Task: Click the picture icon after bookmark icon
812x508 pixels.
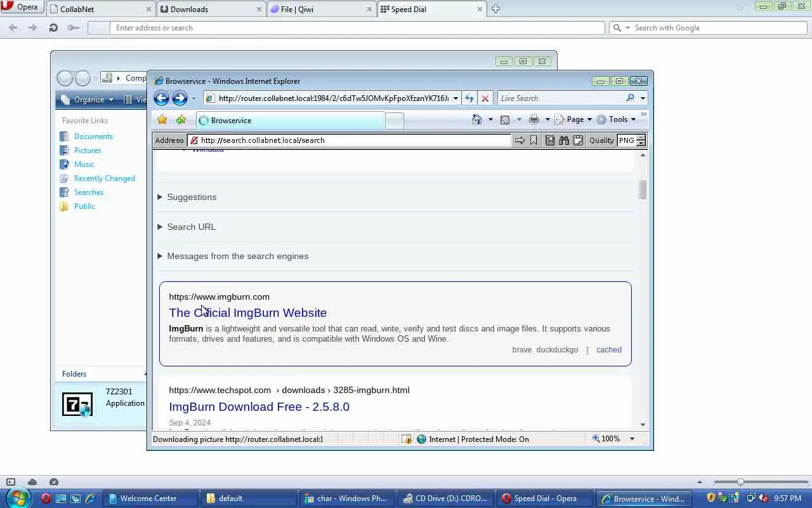Action: 550,140
